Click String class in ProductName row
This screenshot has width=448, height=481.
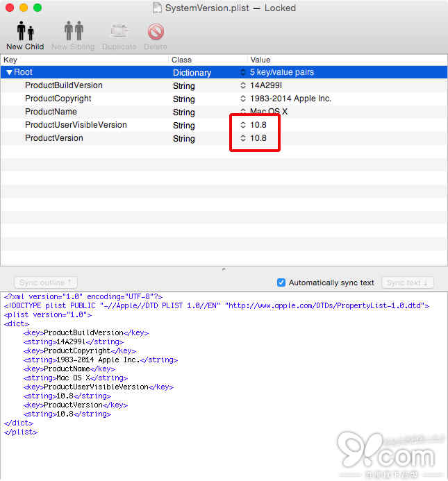click(183, 112)
